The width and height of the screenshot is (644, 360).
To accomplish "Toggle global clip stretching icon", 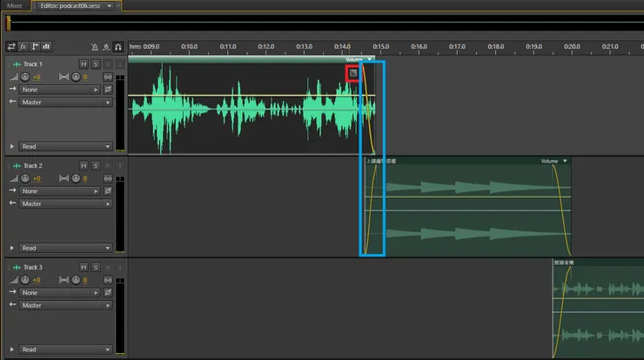I will coord(106,47).
